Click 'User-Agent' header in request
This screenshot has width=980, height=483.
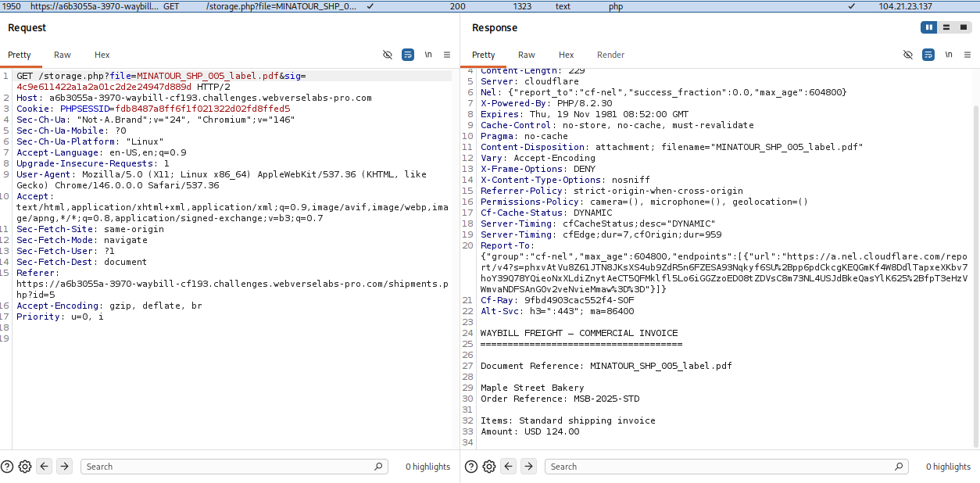click(44, 174)
